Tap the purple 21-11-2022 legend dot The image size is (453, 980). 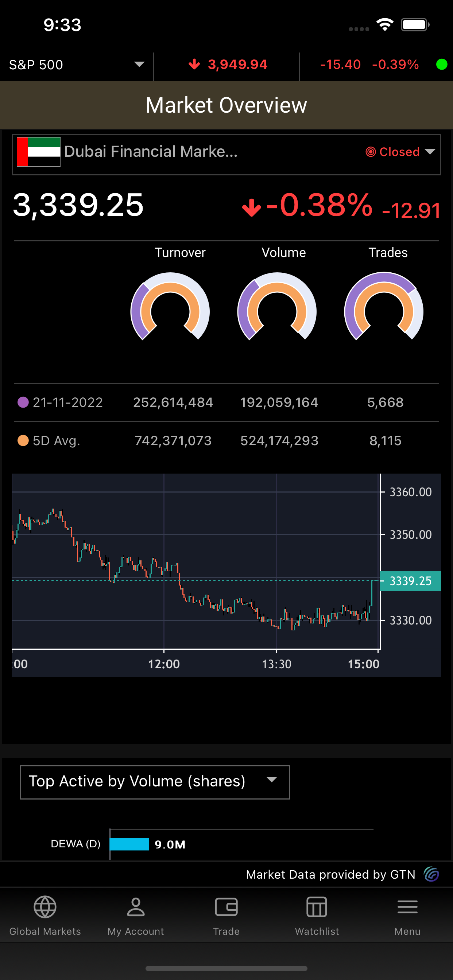pos(23,402)
